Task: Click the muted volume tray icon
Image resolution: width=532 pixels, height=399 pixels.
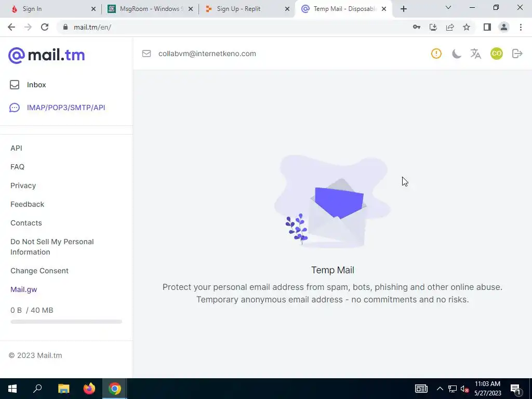Action: tap(465, 389)
